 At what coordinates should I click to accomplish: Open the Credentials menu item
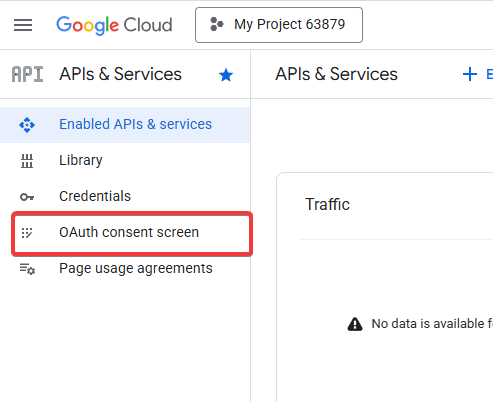pos(125,196)
